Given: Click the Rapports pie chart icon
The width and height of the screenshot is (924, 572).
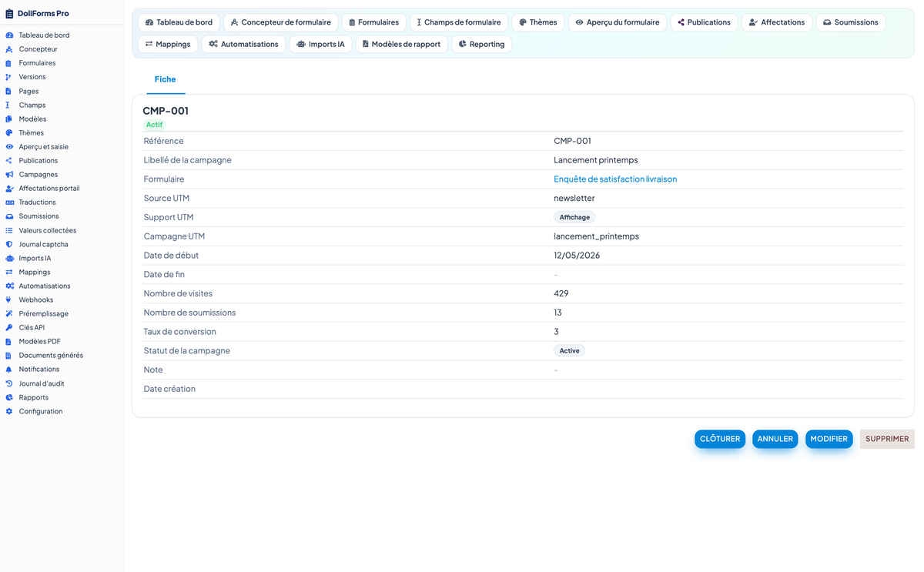Looking at the screenshot, I should (9, 397).
